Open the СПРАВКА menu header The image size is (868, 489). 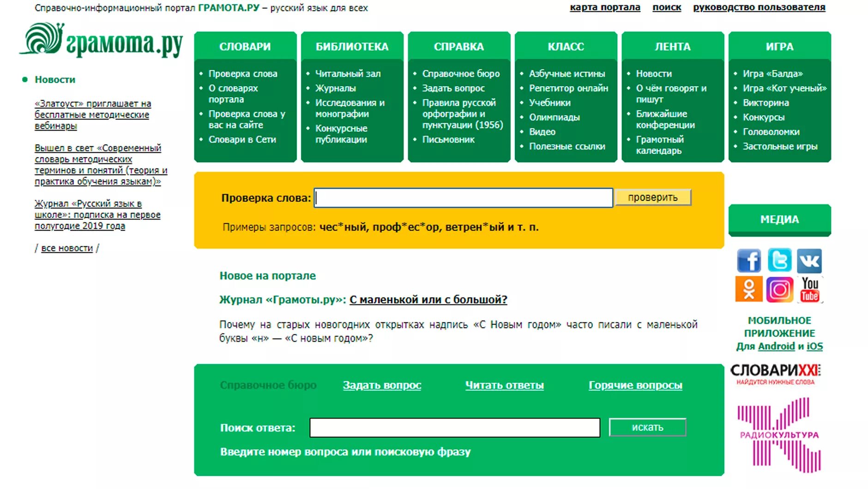click(459, 47)
